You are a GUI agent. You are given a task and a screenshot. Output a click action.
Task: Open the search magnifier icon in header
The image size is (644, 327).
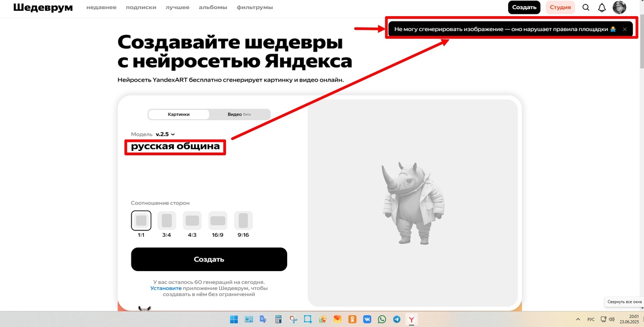(x=586, y=8)
